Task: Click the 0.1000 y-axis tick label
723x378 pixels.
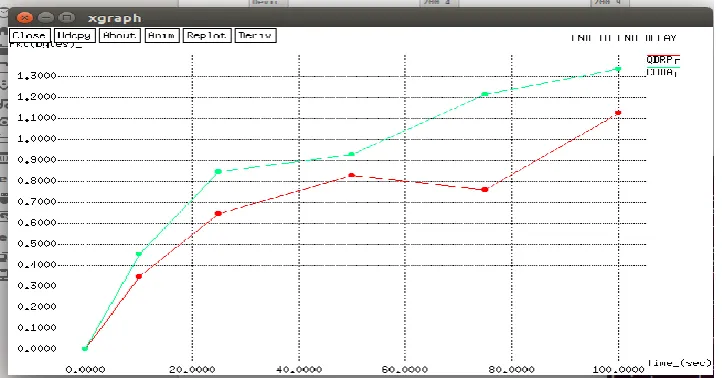Action: pos(37,327)
